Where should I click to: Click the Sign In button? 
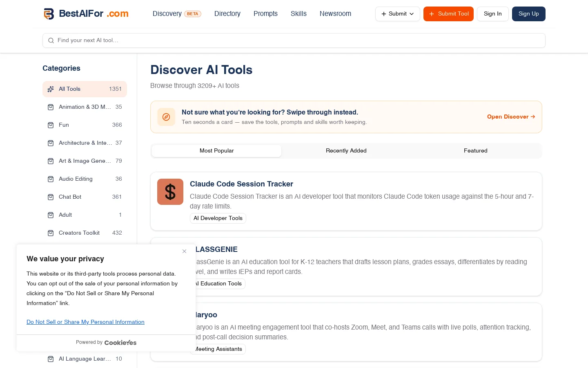point(492,14)
